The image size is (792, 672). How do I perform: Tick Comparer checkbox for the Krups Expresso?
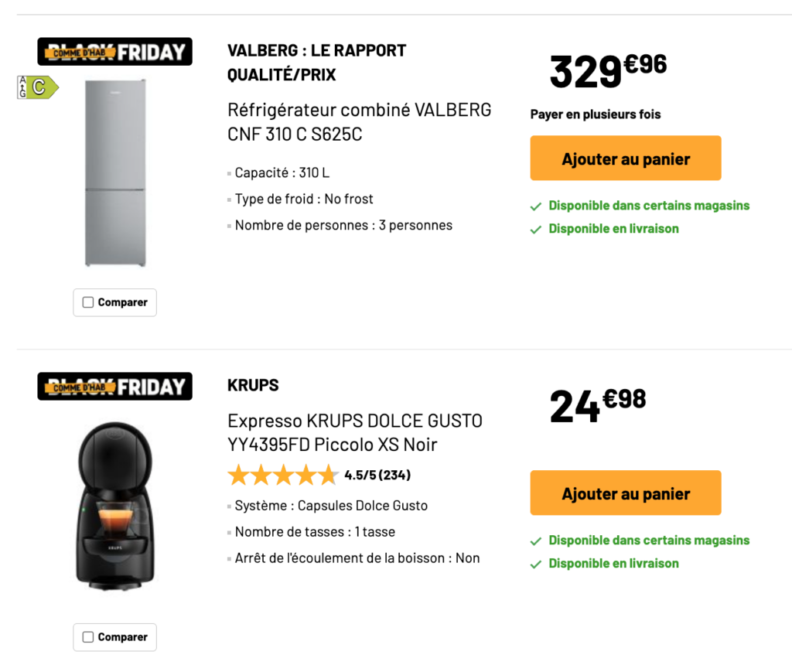[x=88, y=637]
